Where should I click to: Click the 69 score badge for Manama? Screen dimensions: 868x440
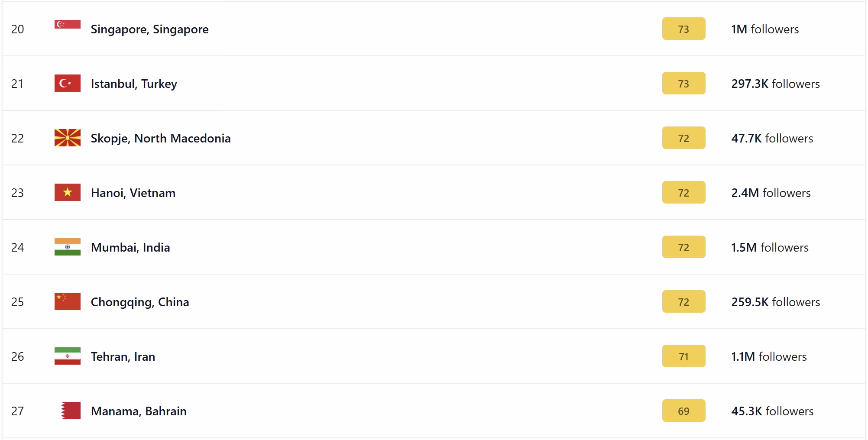tap(683, 411)
